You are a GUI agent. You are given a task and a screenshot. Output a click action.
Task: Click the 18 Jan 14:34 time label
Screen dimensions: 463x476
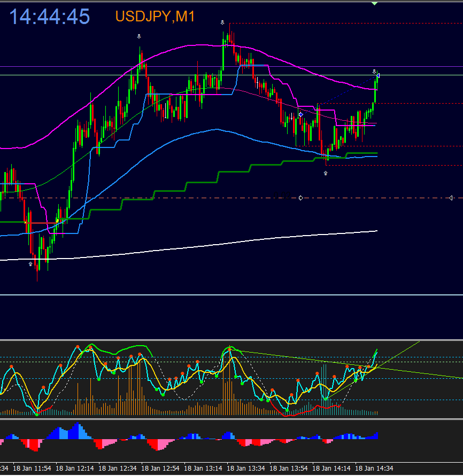[x=374, y=469]
